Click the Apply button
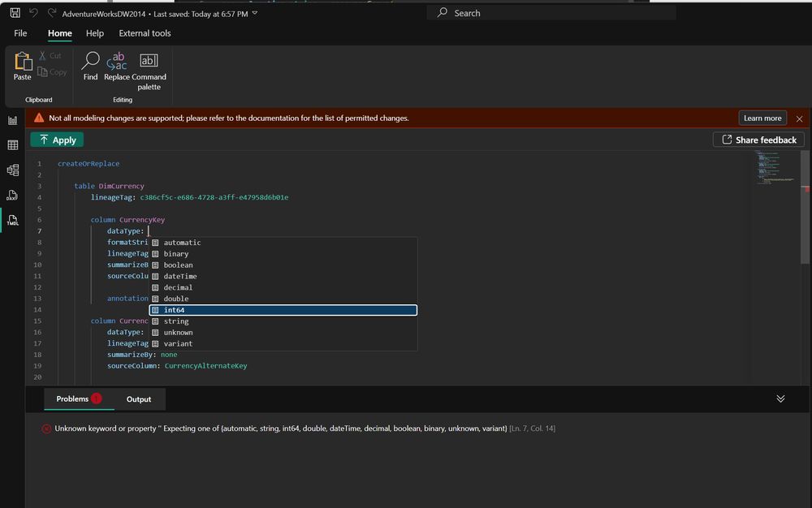812x508 pixels. click(x=57, y=140)
